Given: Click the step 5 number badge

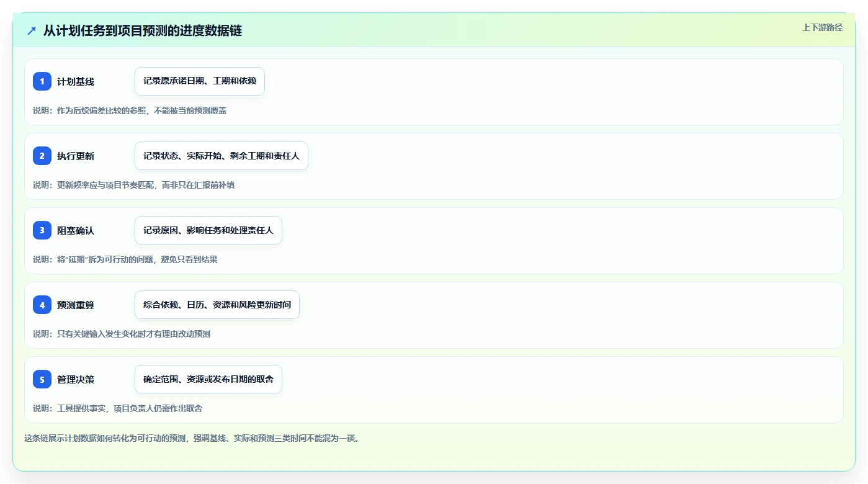Looking at the screenshot, I should 42,379.
